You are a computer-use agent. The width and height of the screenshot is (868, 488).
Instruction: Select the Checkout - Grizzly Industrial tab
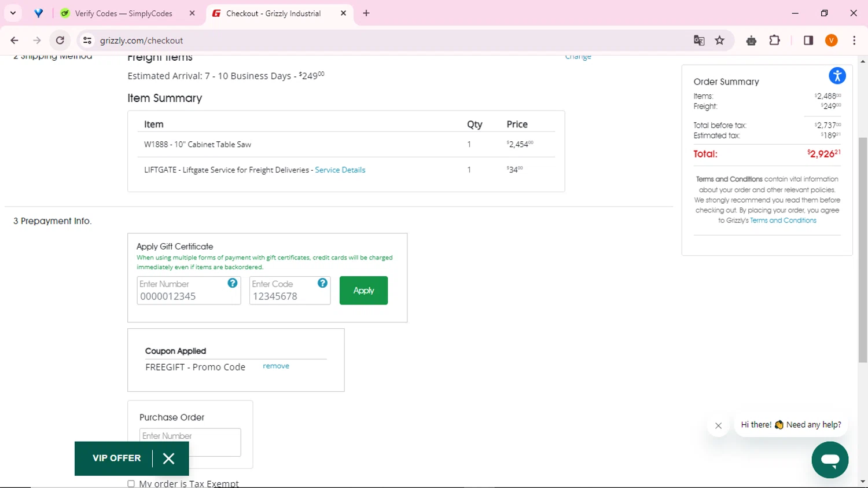click(273, 13)
